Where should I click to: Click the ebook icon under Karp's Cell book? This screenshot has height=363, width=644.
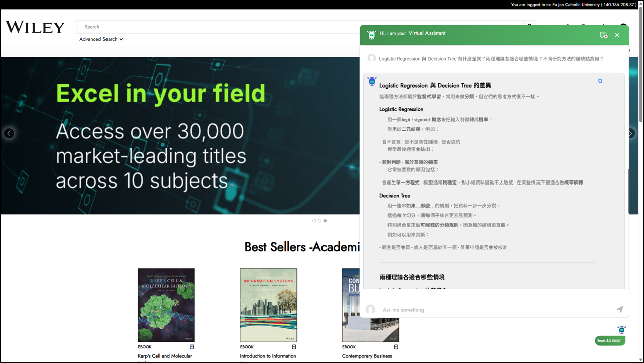[x=192, y=347]
